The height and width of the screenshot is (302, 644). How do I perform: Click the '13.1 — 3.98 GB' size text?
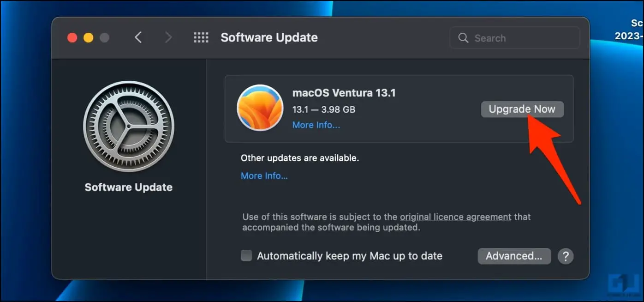(324, 110)
